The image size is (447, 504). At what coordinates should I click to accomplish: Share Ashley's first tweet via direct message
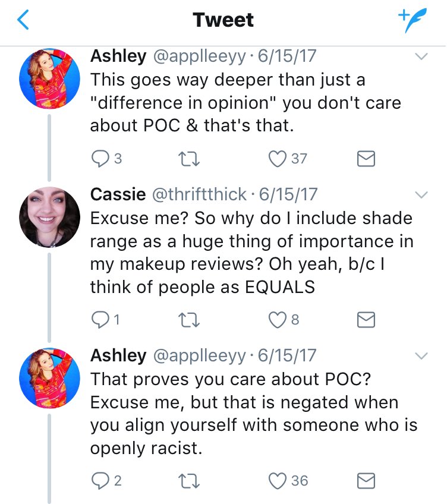(x=366, y=159)
